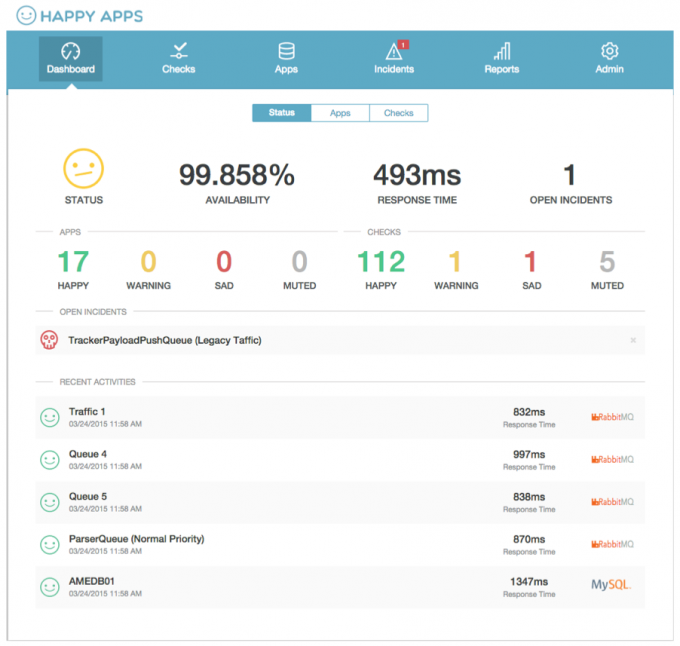
Task: Open the Checks checkmark icon
Action: (179, 51)
